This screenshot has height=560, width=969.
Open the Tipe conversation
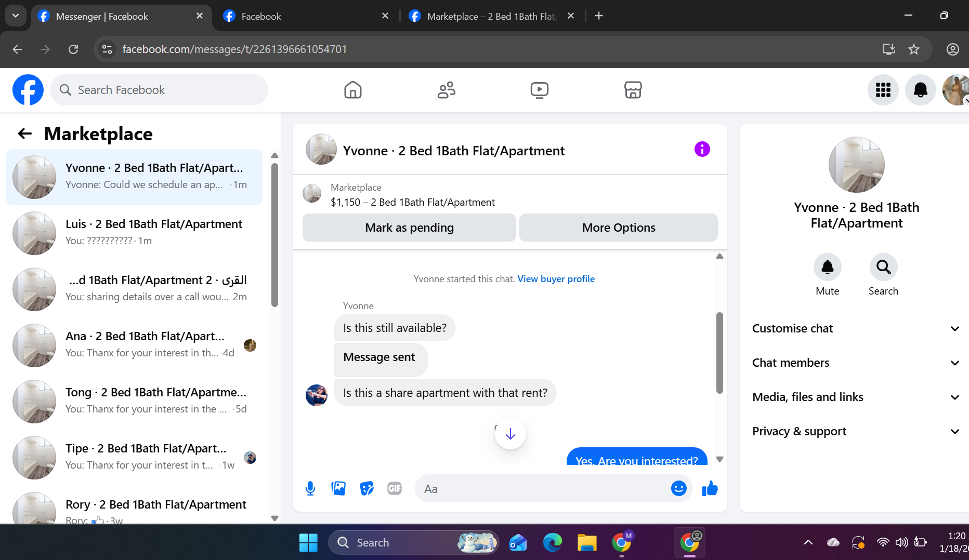(x=134, y=457)
